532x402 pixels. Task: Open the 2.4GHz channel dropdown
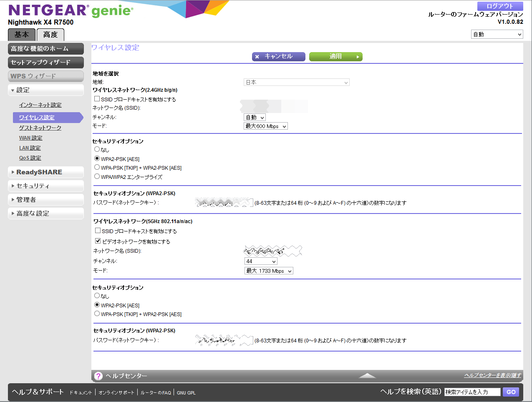[255, 118]
